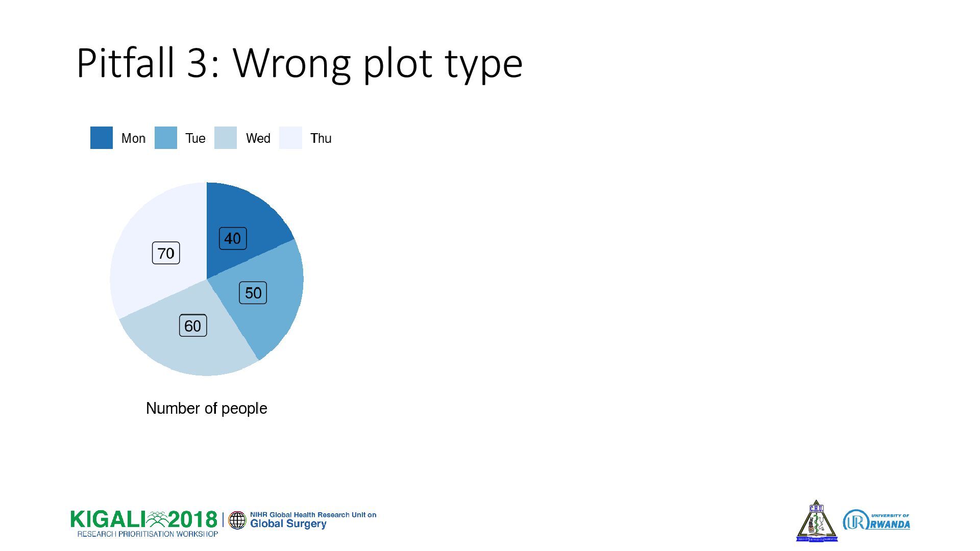Viewport: 980px width, 551px height.
Task: Click the Global Surgery text
Action: point(288,524)
